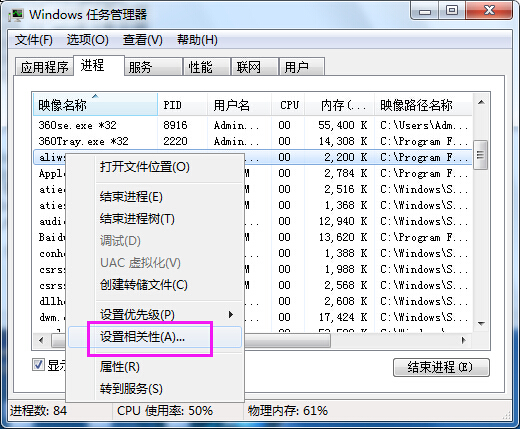Select 属性(R) in the context menu

coord(120,367)
